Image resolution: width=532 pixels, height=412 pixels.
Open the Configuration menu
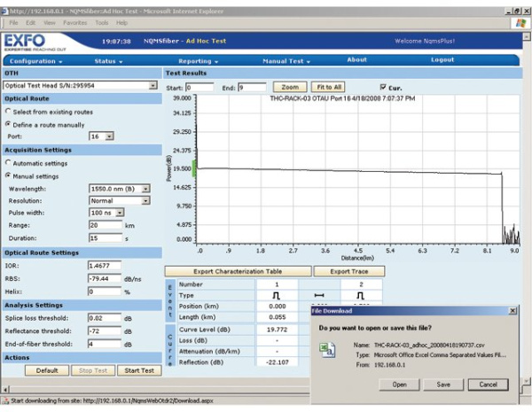[x=42, y=61]
